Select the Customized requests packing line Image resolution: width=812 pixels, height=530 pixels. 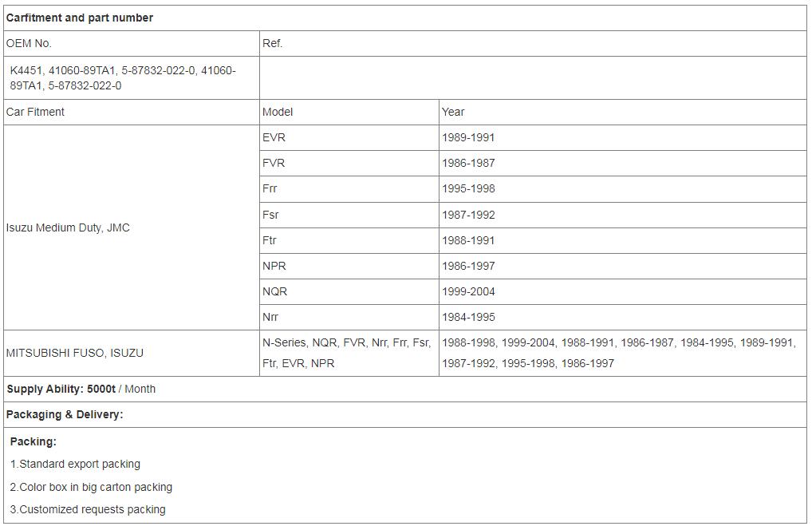point(88,510)
